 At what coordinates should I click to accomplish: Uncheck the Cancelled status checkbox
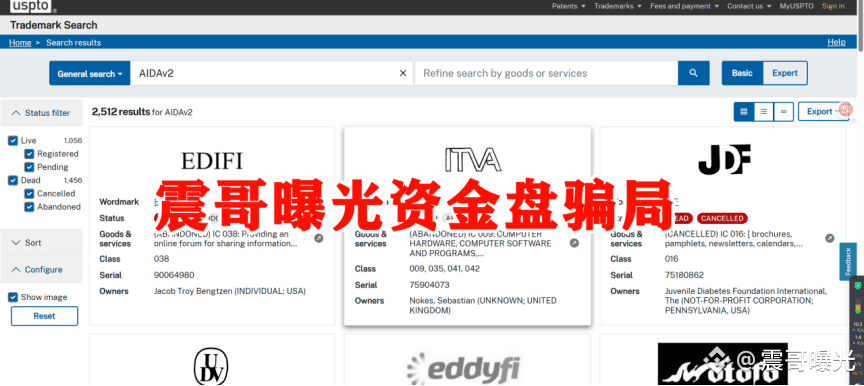[x=29, y=194]
